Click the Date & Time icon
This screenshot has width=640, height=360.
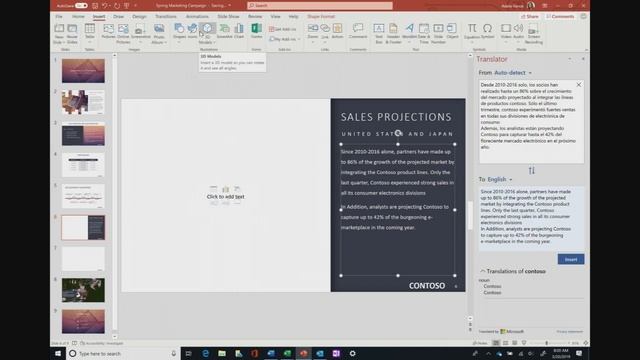424,28
